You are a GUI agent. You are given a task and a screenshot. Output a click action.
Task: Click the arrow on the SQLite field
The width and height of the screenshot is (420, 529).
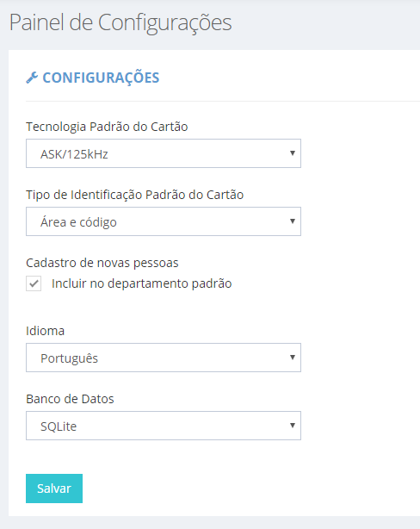coord(293,426)
